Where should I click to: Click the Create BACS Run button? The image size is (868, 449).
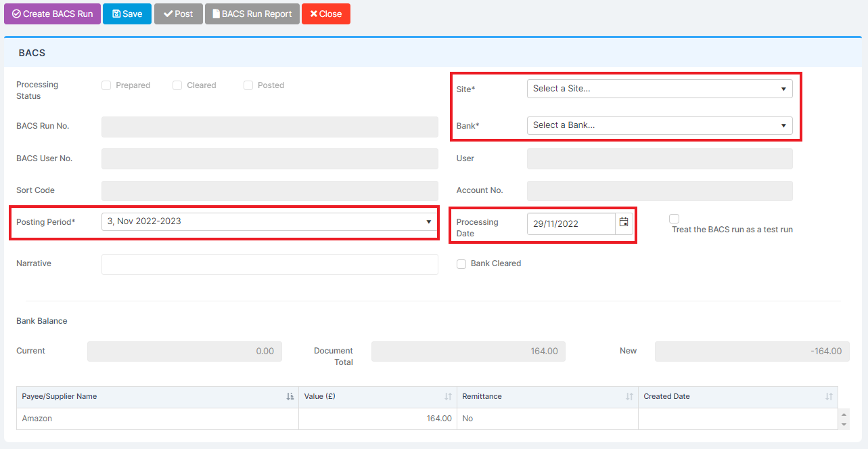tap(53, 14)
